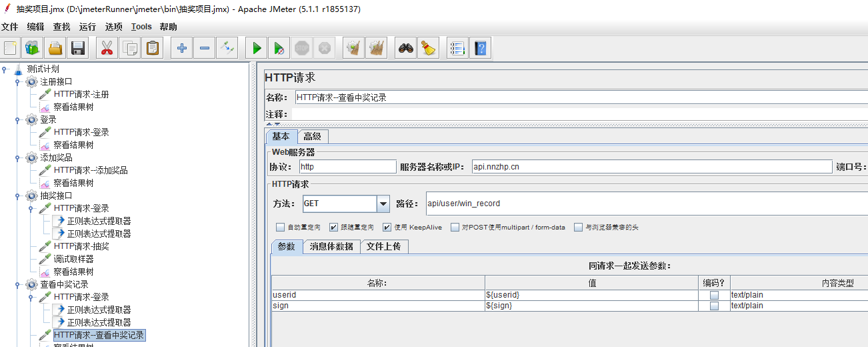Screen dimensions: 868x347
Task: Open the GET method dropdown
Action: (x=383, y=204)
